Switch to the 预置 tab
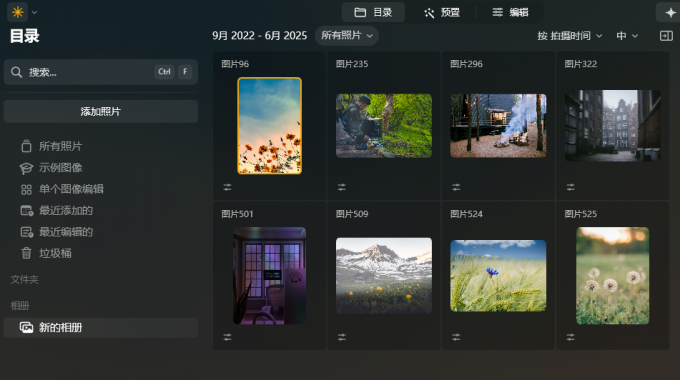Image resolution: width=680 pixels, height=380 pixels. tap(441, 12)
